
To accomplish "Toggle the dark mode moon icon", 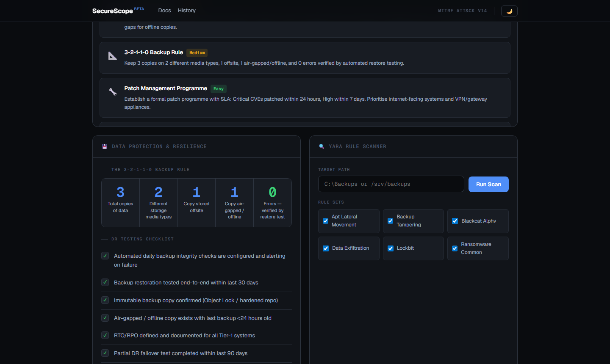I will 509,11.
